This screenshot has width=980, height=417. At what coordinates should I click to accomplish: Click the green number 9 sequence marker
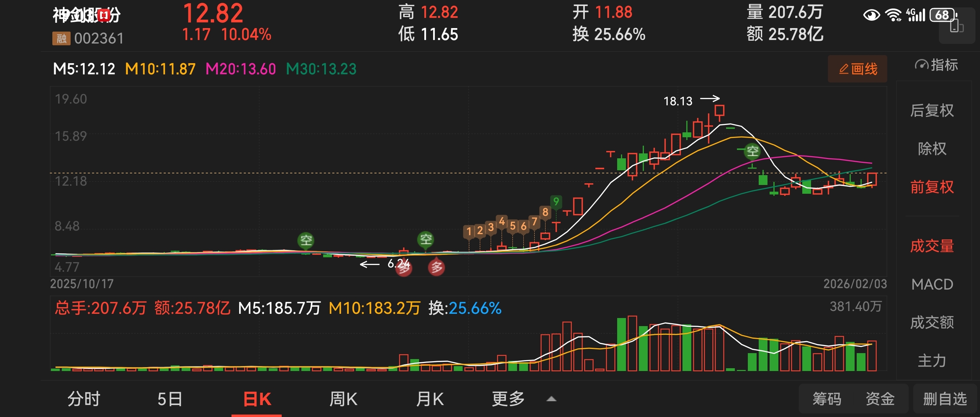pyautogui.click(x=556, y=201)
